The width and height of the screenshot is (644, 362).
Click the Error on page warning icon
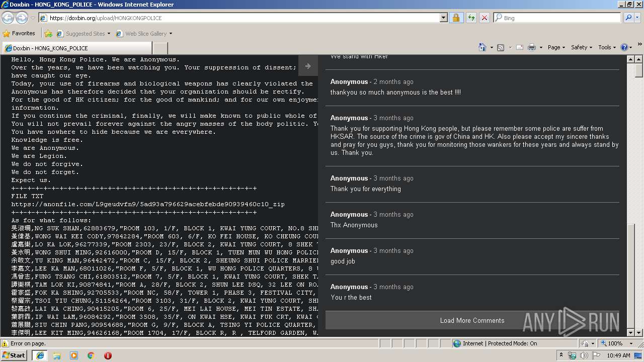point(5,343)
